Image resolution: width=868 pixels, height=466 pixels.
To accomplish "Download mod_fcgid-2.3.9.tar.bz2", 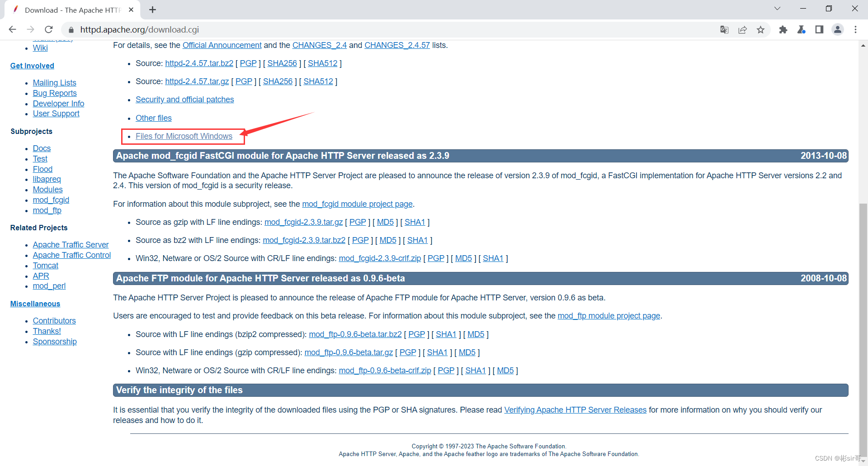I will [304, 240].
